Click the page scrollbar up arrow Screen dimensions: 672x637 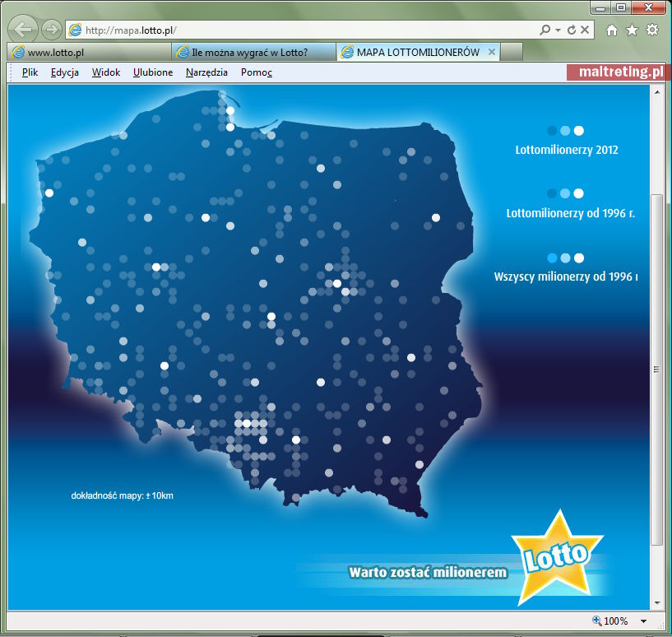coord(657,92)
